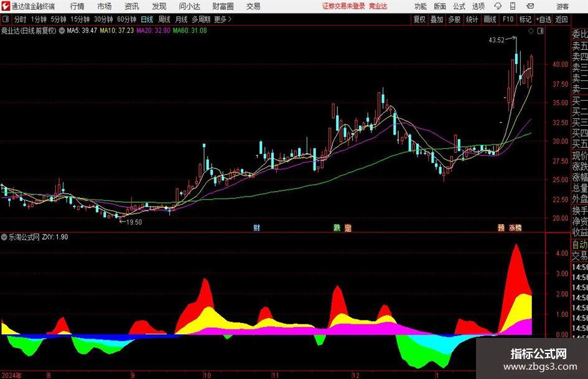Click the green 跌 marker icon
Image resolution: width=588 pixels, height=379 pixels.
click(x=337, y=227)
